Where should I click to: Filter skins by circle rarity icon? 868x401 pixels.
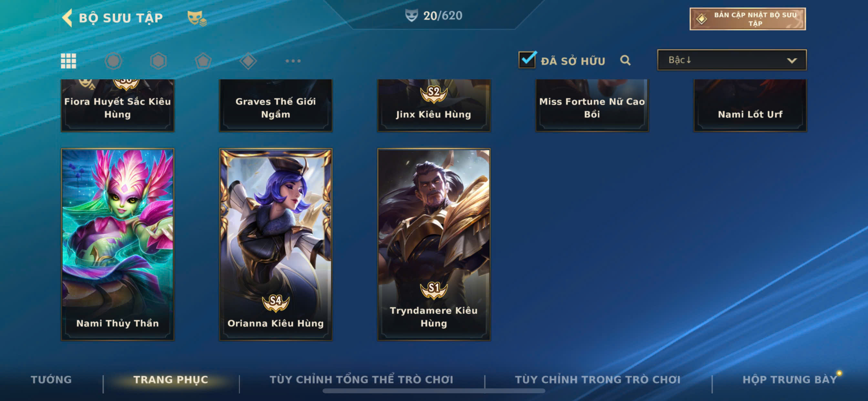pos(113,61)
